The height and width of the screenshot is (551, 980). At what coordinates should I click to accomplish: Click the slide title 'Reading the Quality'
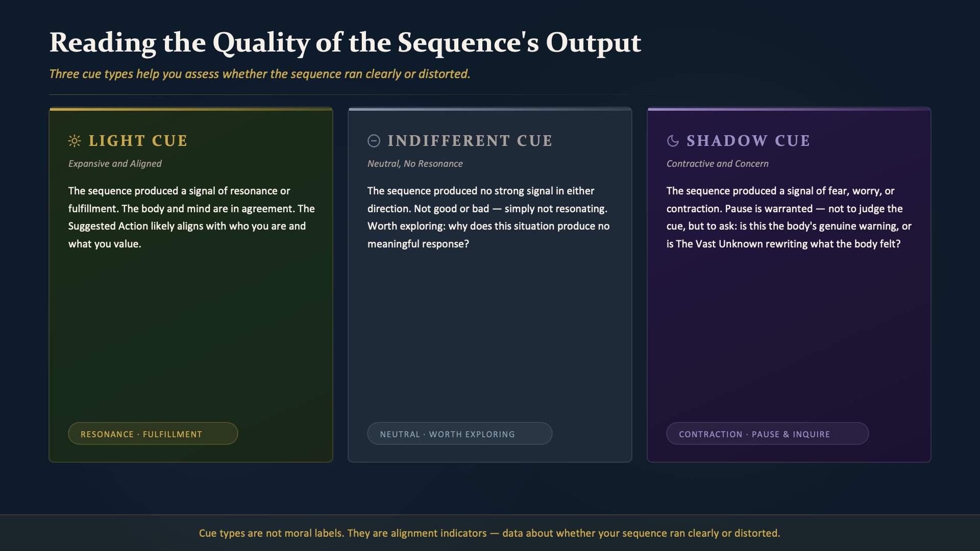(x=345, y=43)
